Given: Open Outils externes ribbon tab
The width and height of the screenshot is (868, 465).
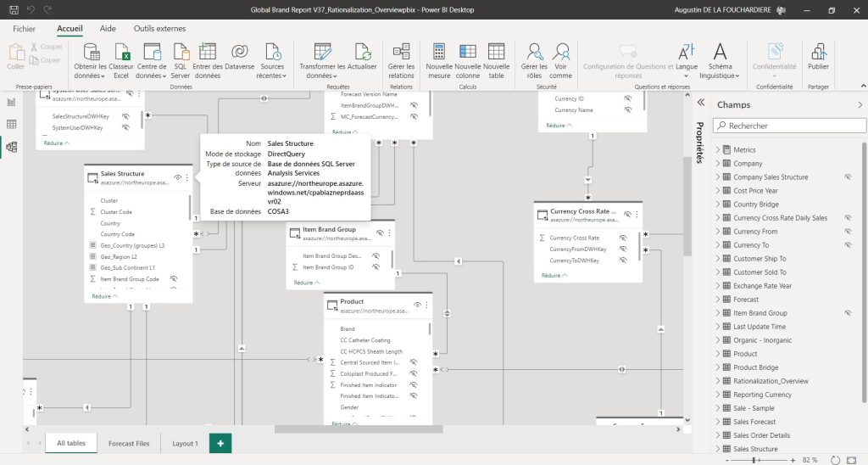Looking at the screenshot, I should pos(159,29).
